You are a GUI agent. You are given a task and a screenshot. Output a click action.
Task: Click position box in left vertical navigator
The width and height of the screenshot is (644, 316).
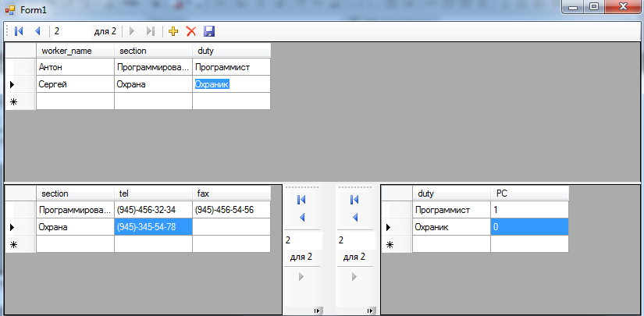coord(303,240)
